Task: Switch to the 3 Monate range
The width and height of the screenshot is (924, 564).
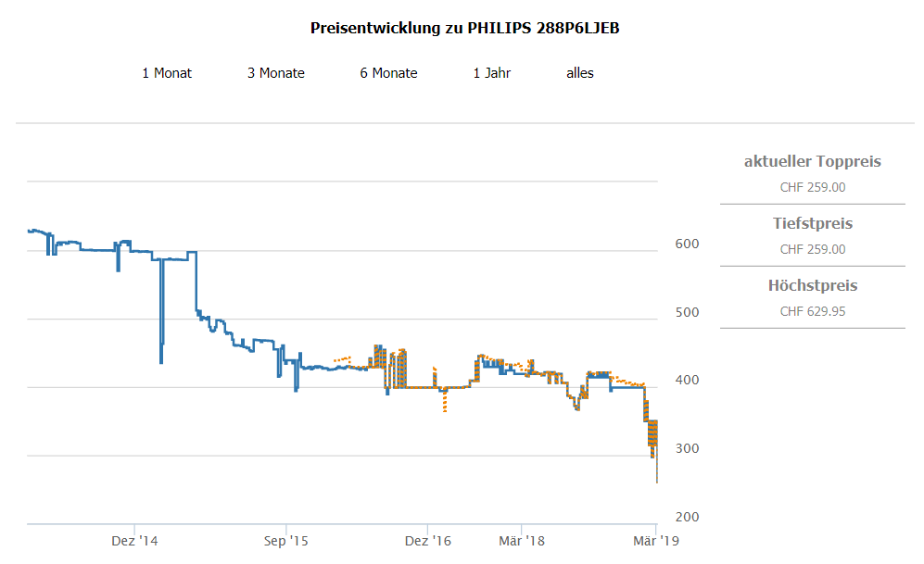Action: click(276, 73)
